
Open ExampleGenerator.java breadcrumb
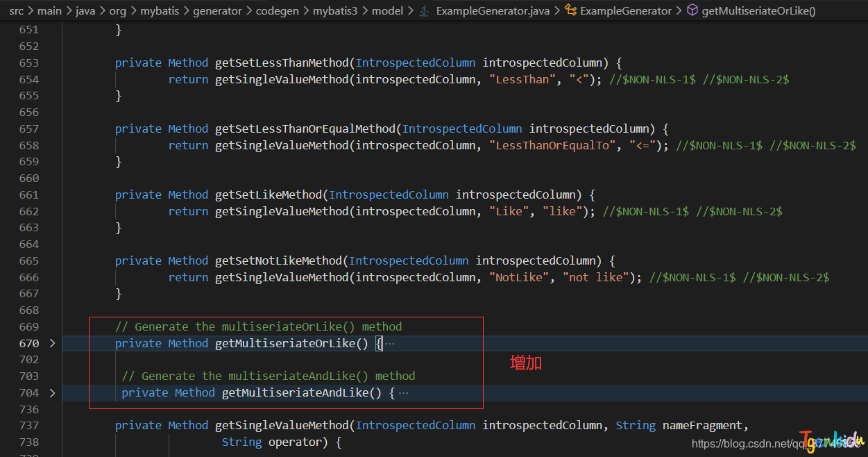click(493, 10)
